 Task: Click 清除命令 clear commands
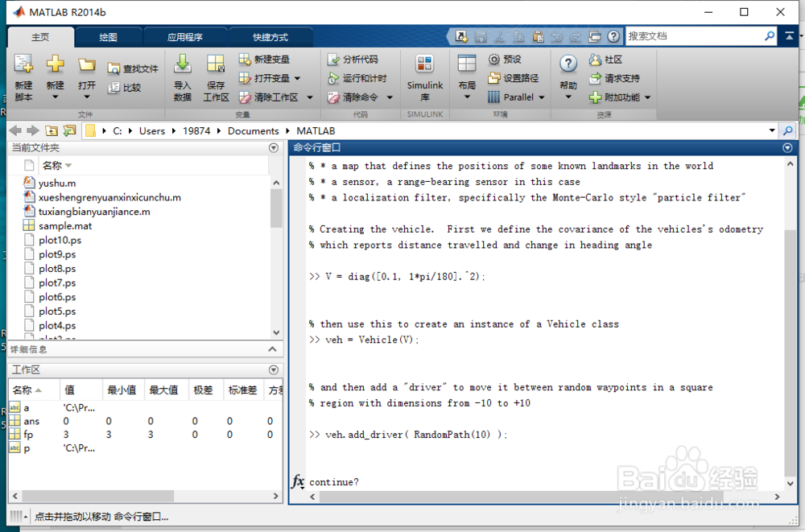tap(353, 97)
